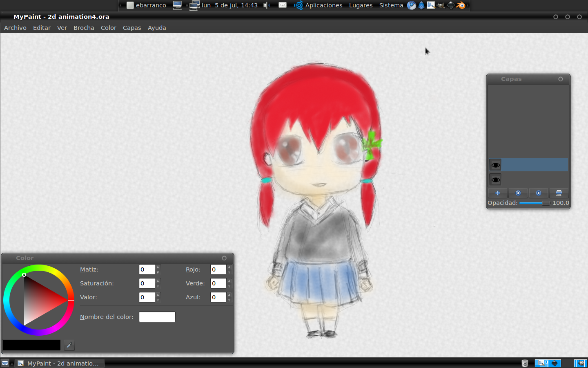Toggle visibility of the bottom layer
588x368 pixels.
[x=495, y=180]
